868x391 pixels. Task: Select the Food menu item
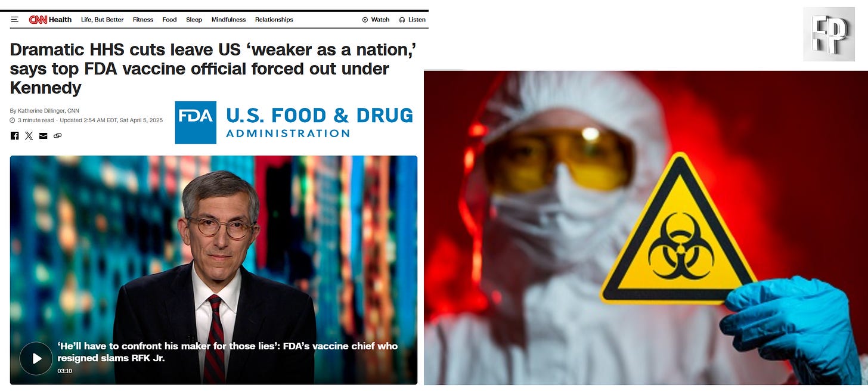click(x=170, y=20)
